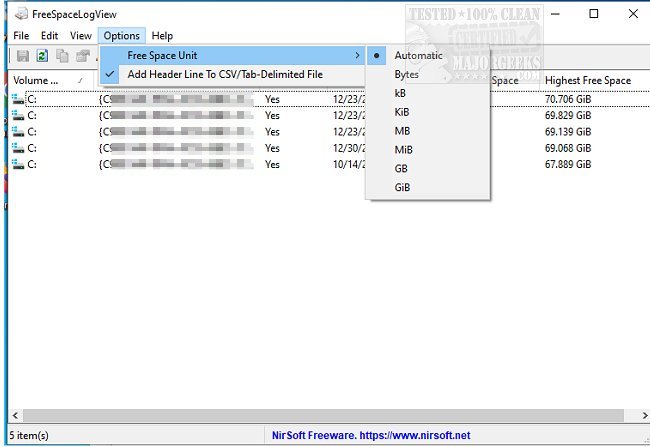The width and height of the screenshot is (650, 447).
Task: Click the green Refresh toolbar icon
Action: (x=42, y=56)
